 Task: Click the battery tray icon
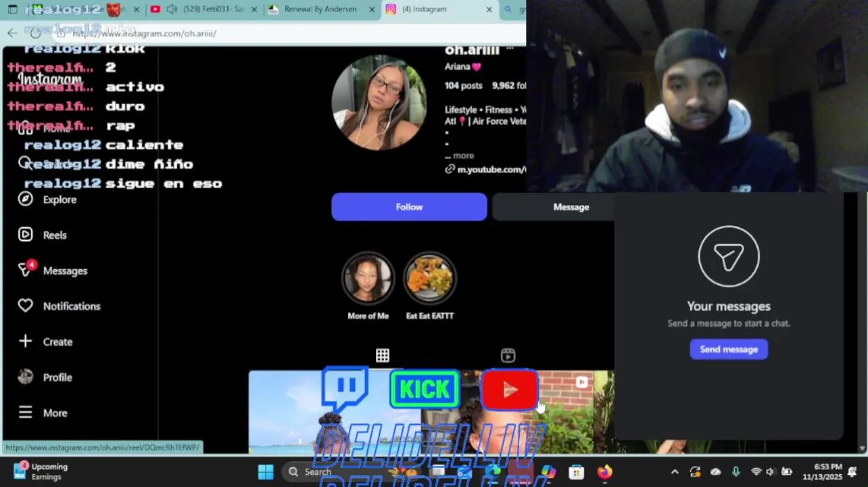click(x=787, y=471)
